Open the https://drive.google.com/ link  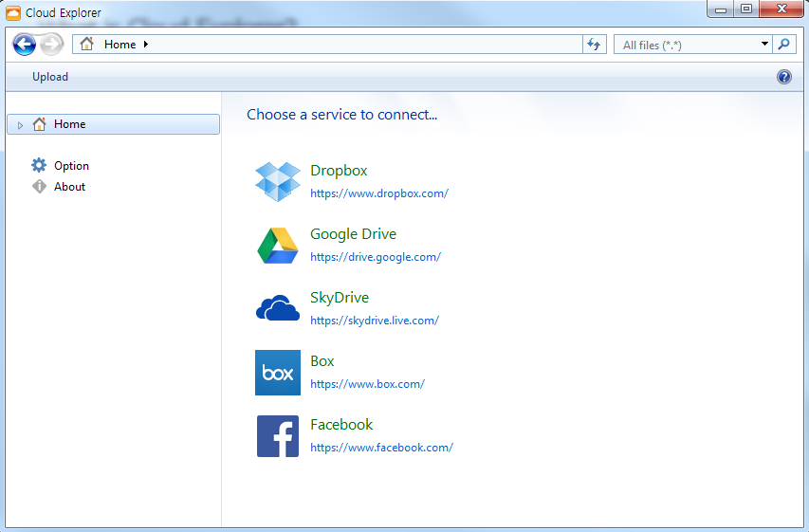tap(375, 257)
